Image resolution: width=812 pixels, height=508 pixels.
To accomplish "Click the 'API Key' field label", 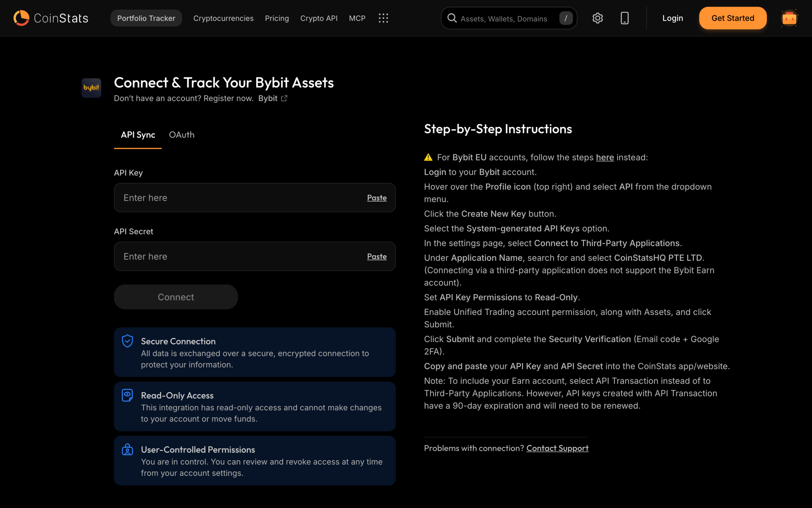I will pyautogui.click(x=128, y=173).
